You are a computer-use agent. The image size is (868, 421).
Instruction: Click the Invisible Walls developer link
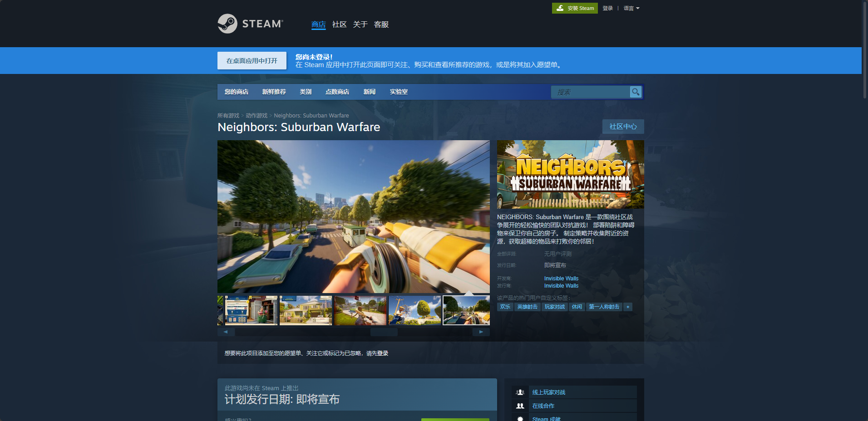(x=561, y=279)
